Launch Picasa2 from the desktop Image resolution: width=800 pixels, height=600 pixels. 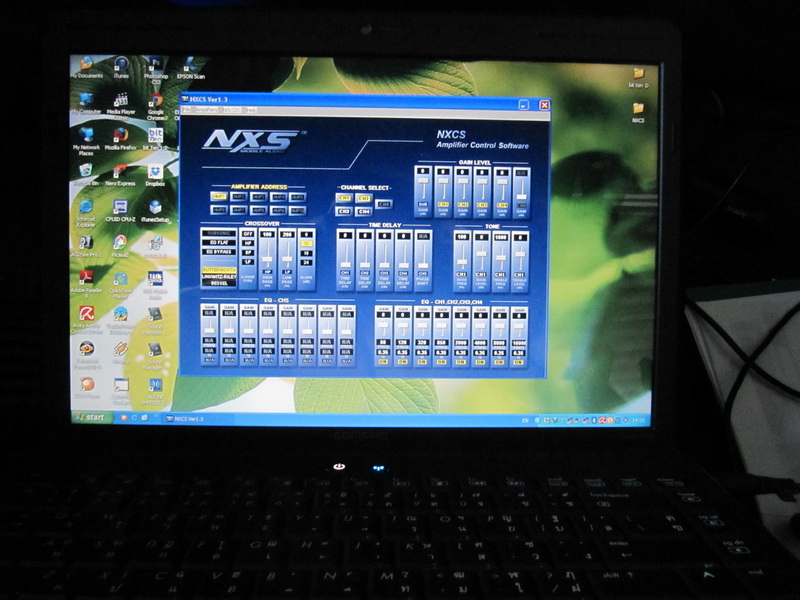(120, 246)
